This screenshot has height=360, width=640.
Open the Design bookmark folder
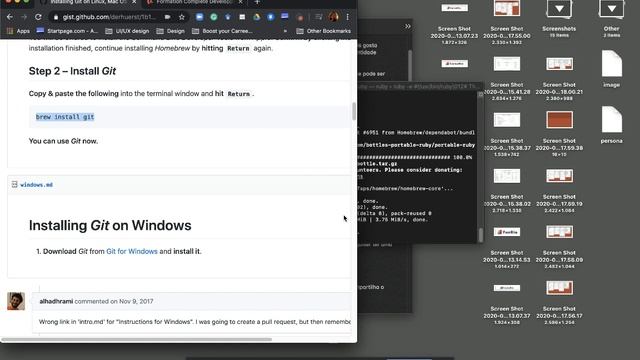click(171, 31)
